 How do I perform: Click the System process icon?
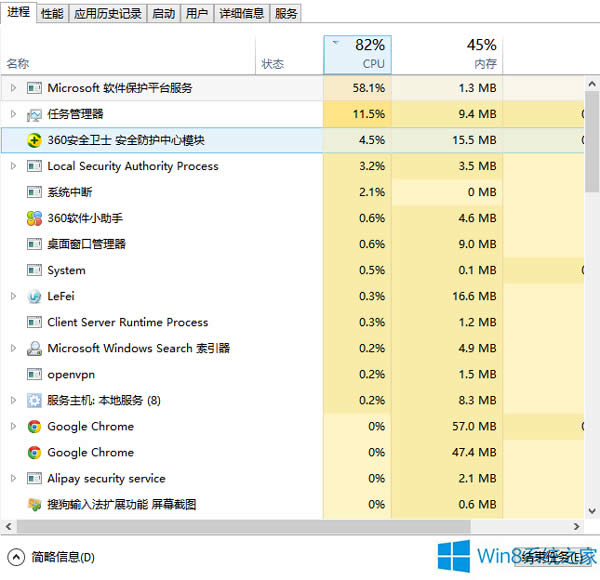[34, 270]
